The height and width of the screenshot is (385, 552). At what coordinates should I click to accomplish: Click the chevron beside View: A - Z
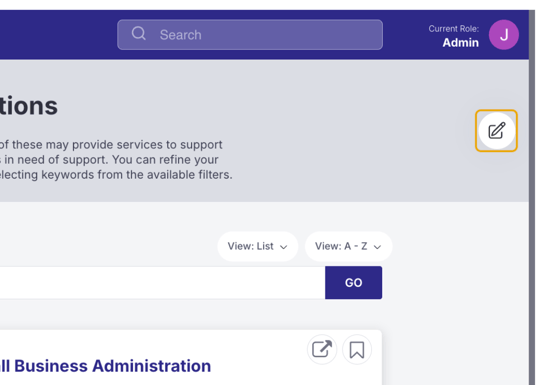point(377,247)
